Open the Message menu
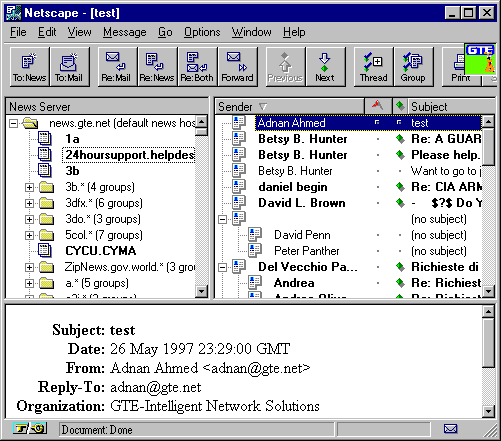Image resolution: width=501 pixels, height=441 pixels. tap(124, 32)
